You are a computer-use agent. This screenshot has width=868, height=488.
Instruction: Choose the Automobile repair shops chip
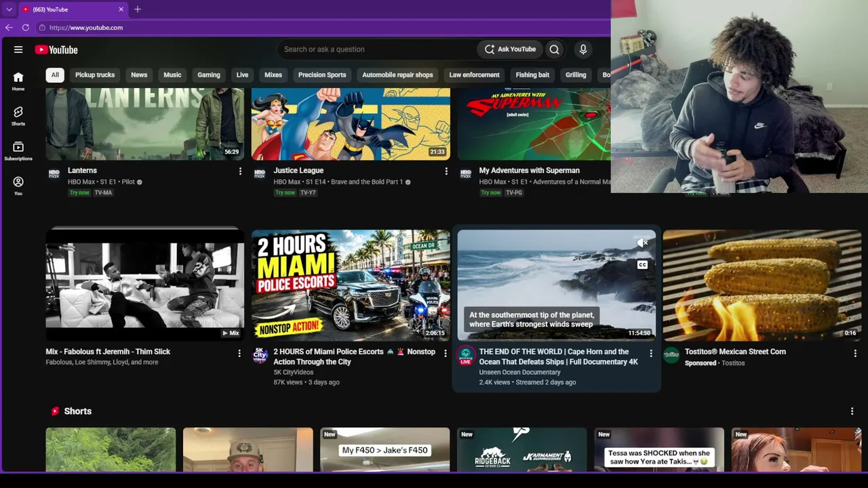[397, 75]
